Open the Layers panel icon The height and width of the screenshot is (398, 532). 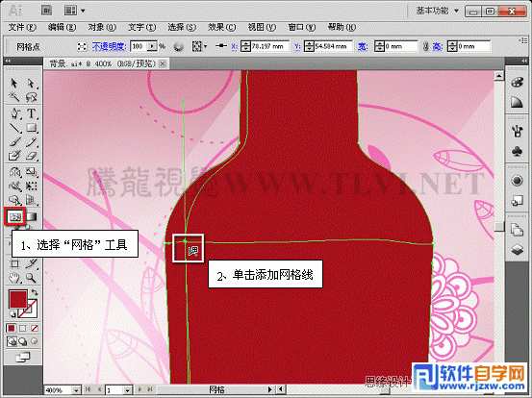517,250
